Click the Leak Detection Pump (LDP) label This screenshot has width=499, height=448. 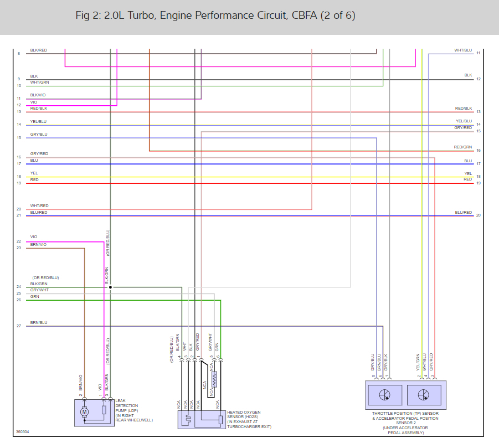tap(133, 410)
